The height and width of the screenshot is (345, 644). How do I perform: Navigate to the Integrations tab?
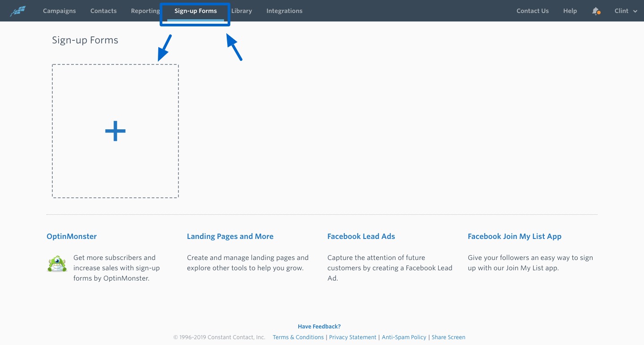[284, 11]
